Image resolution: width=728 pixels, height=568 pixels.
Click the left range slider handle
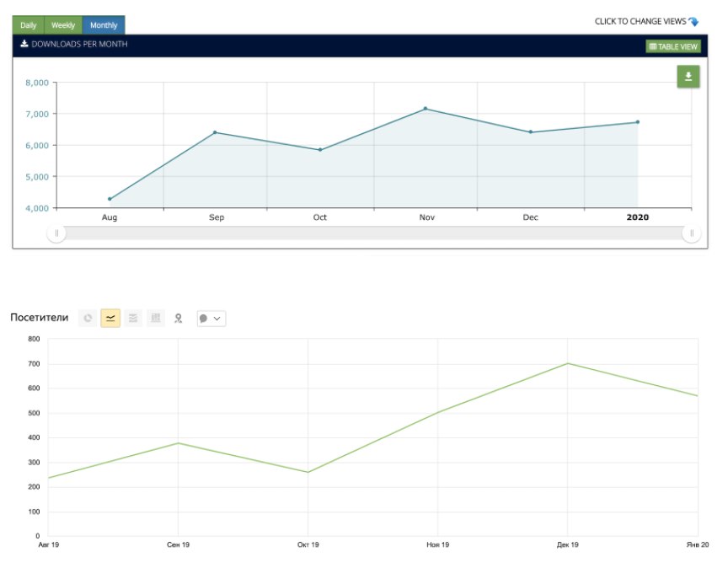point(56,233)
